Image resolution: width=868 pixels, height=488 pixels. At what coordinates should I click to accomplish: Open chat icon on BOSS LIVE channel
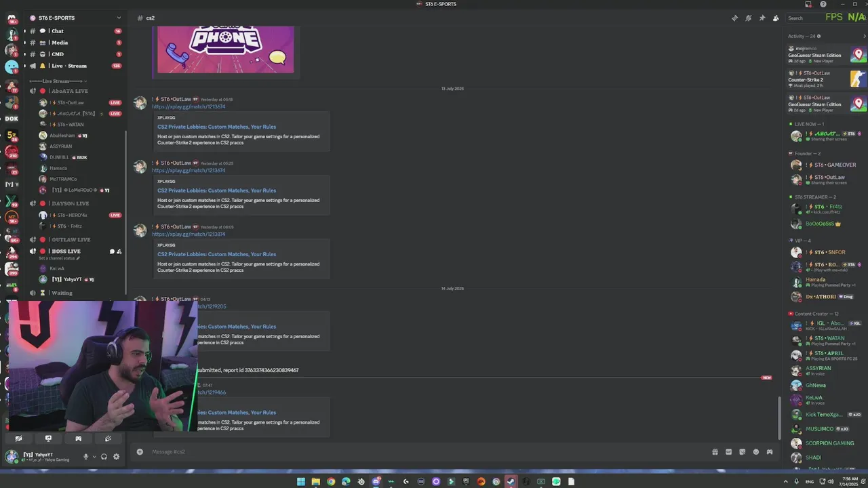click(x=112, y=251)
